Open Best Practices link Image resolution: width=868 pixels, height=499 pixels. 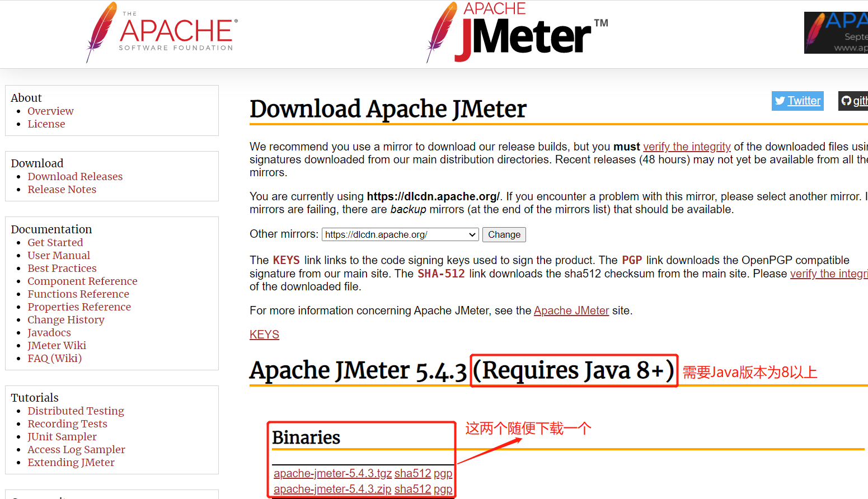62,268
